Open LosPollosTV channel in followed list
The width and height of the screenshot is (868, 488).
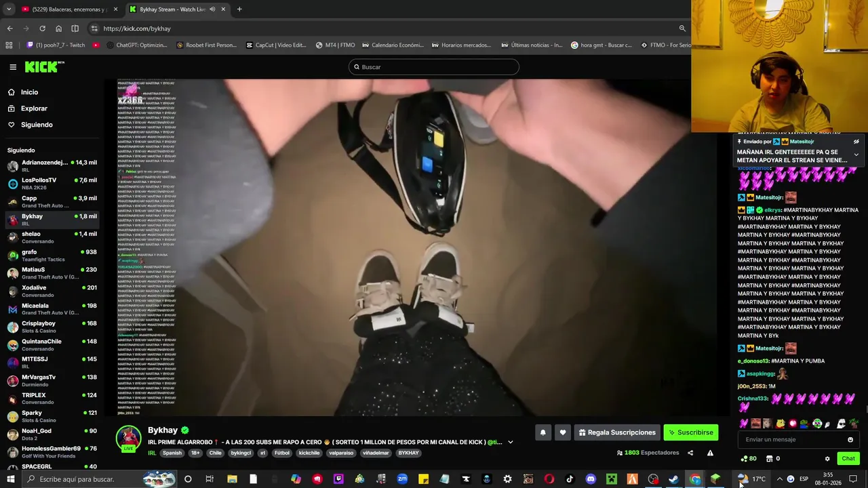[52, 184]
